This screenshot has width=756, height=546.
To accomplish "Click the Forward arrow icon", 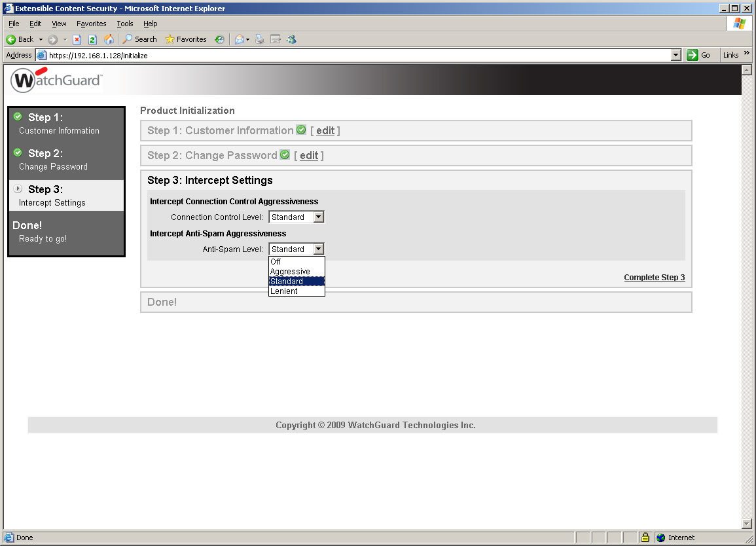I will click(x=53, y=39).
